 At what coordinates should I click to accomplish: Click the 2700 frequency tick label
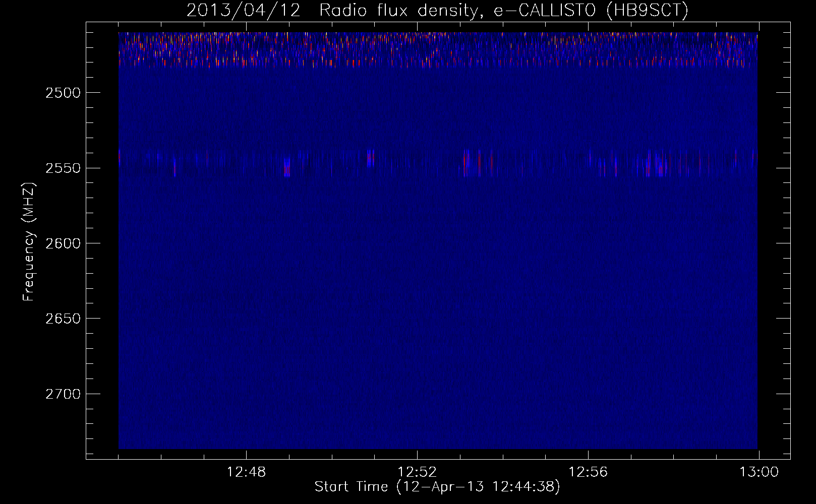[x=63, y=394]
